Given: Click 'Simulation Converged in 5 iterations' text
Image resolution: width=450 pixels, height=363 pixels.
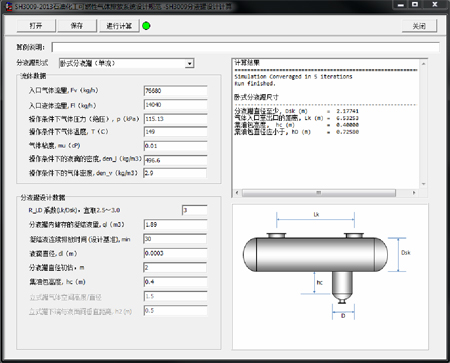Looking at the screenshot, I should pyautogui.click(x=293, y=77).
